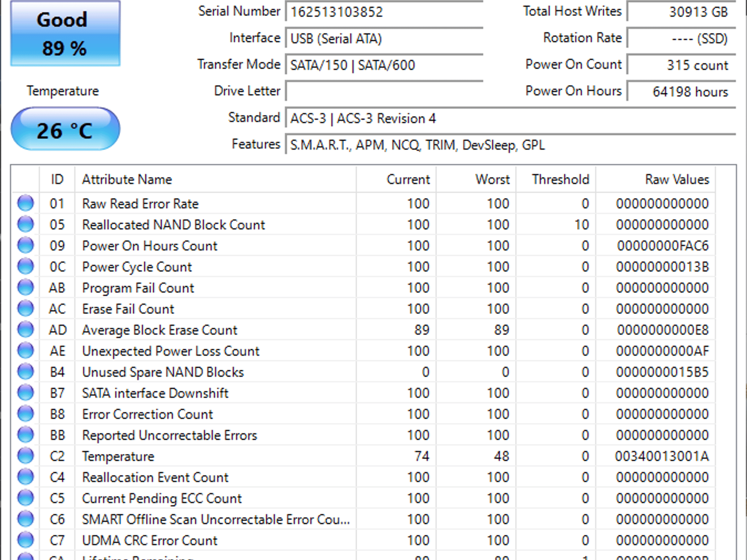Select the Reallocated NAND Block Count attribute name

[x=173, y=225]
